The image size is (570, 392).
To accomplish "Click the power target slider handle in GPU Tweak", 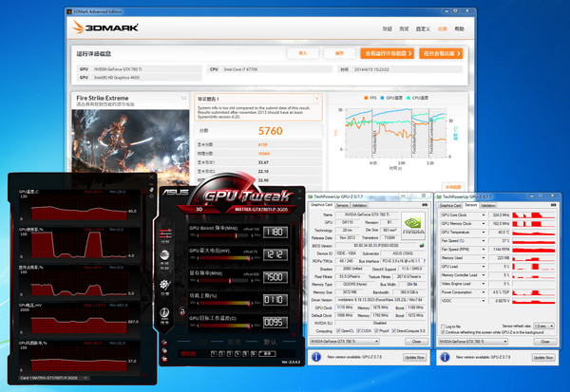I will 249,304.
